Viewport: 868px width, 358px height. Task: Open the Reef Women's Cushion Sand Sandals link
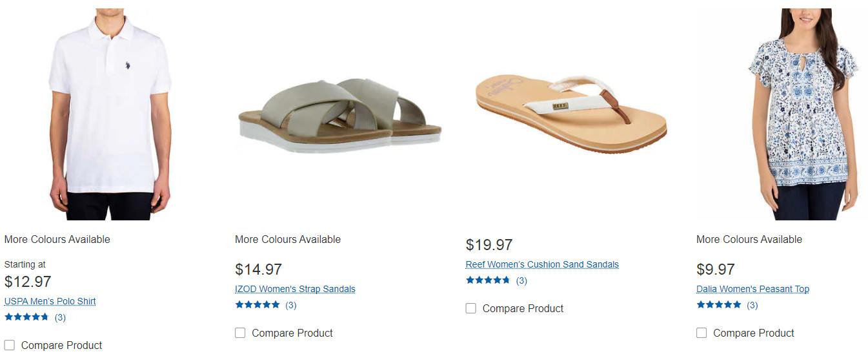542,265
